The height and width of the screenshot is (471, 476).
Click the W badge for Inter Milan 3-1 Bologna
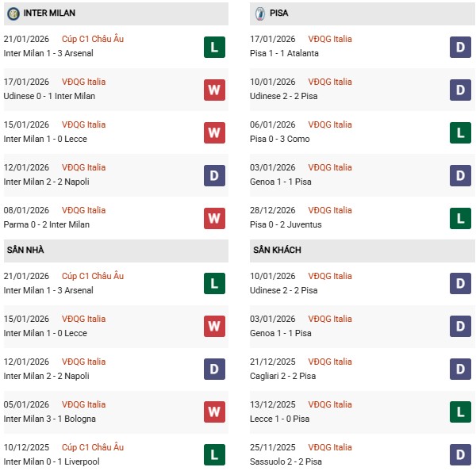pos(214,412)
